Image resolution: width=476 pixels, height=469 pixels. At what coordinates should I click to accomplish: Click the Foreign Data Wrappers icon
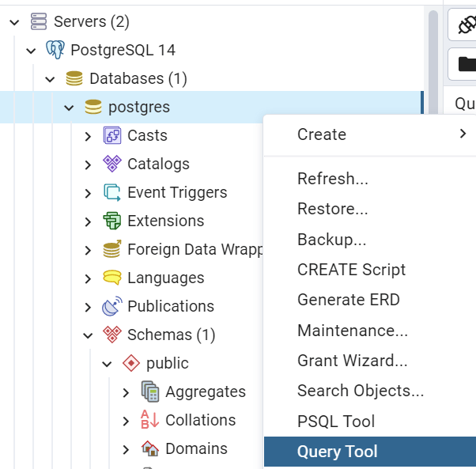112,249
